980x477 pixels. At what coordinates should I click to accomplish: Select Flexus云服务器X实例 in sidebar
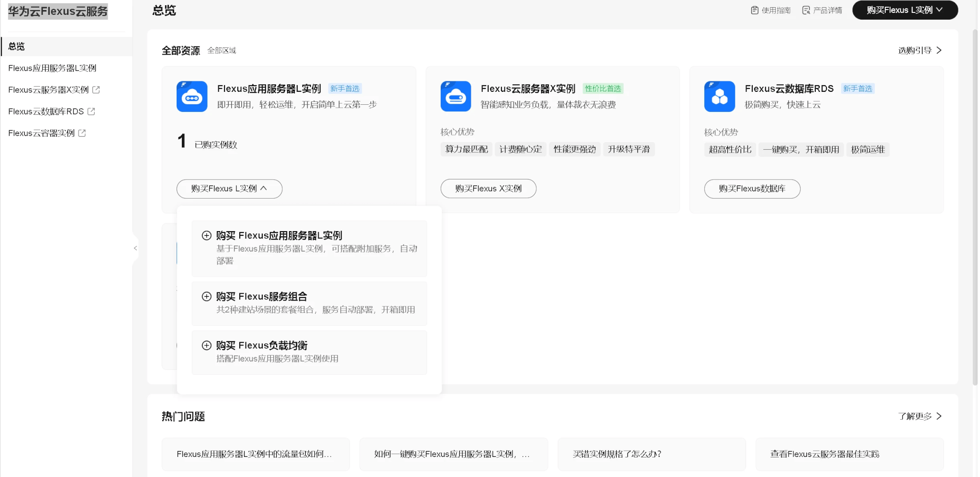tap(48, 89)
